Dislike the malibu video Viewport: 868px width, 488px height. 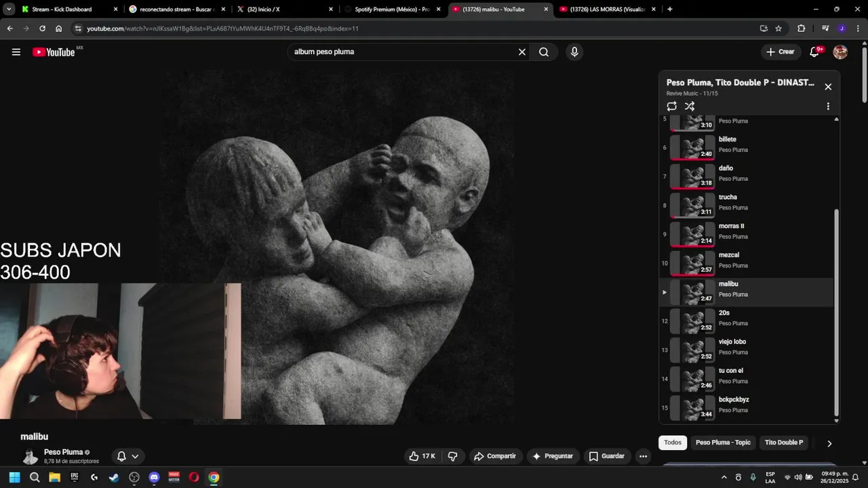coord(453,456)
